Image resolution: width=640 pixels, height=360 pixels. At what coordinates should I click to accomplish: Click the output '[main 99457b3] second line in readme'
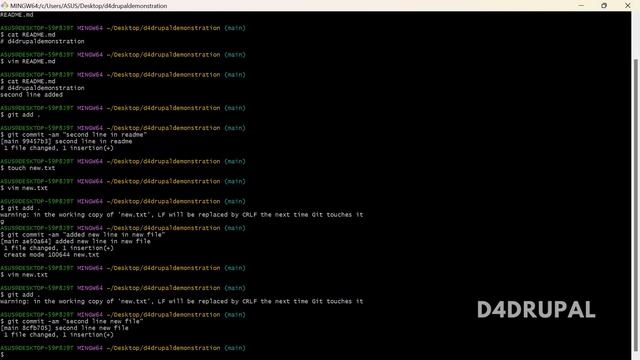pyautogui.click(x=66, y=141)
